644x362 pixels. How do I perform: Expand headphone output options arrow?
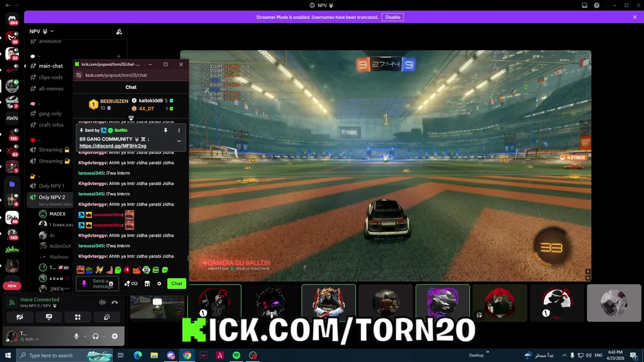coord(104,336)
